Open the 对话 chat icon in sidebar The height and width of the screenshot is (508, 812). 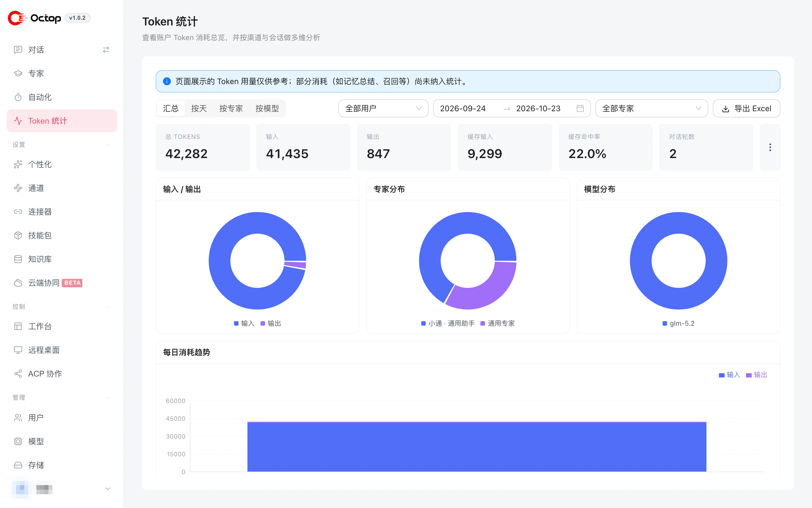tap(18, 50)
